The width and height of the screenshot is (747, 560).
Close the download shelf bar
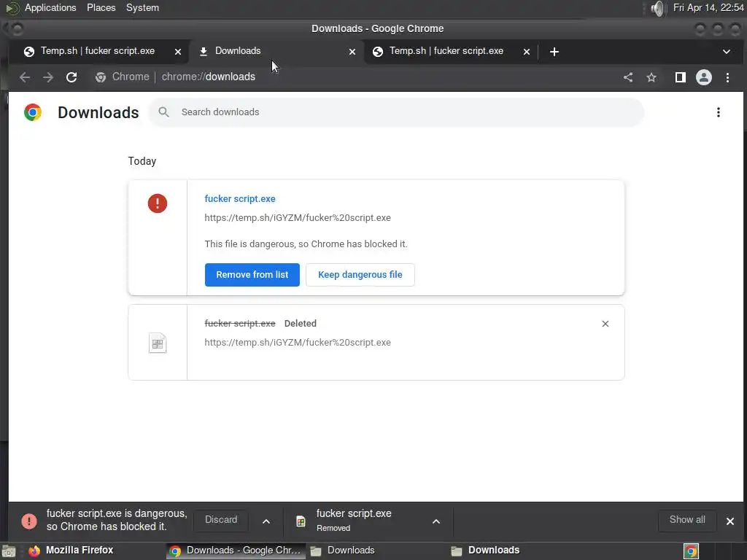[x=729, y=521]
